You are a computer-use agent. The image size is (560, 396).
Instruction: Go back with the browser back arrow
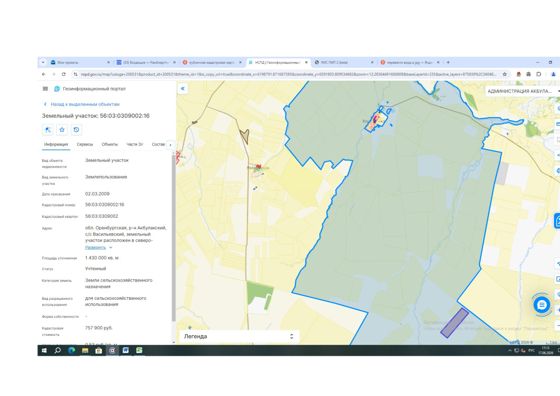pyautogui.click(x=44, y=74)
